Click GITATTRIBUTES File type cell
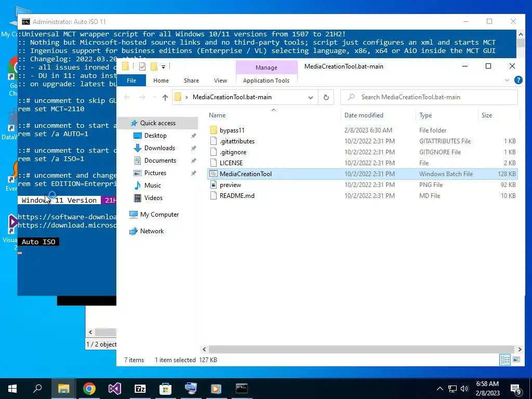This screenshot has width=532, height=399. tap(445, 141)
